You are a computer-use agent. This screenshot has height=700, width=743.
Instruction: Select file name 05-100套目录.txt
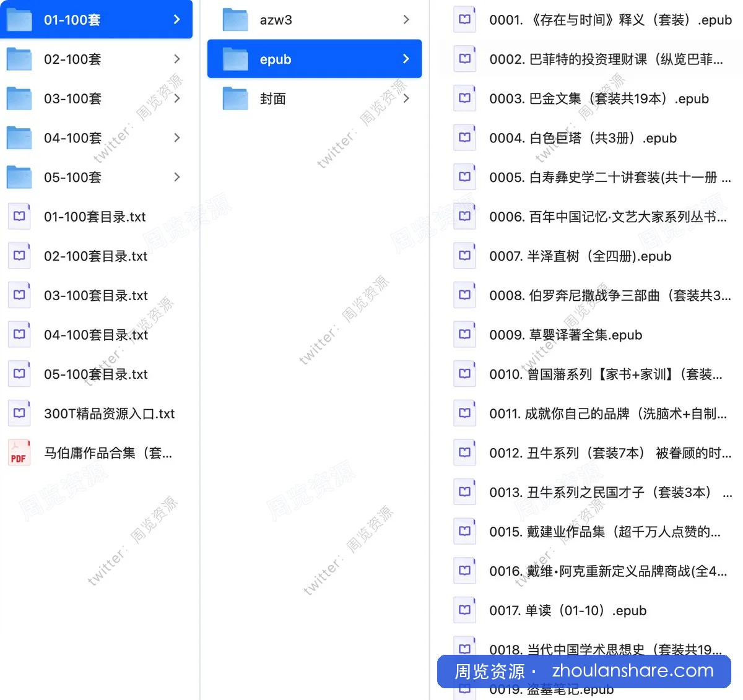coord(96,374)
